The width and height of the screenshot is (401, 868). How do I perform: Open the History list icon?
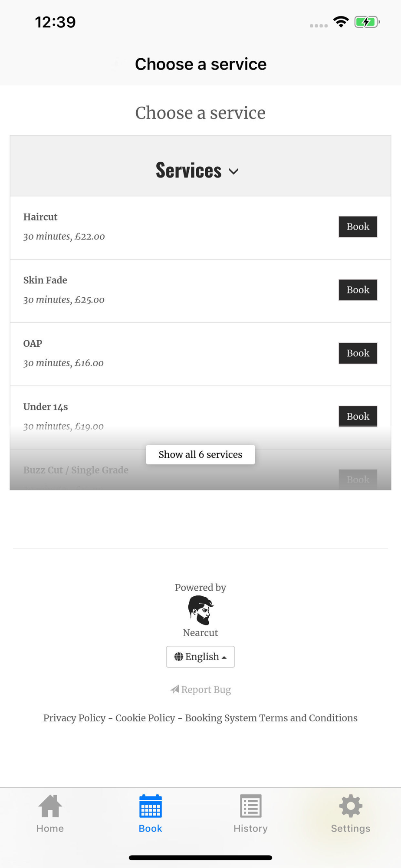(250, 806)
